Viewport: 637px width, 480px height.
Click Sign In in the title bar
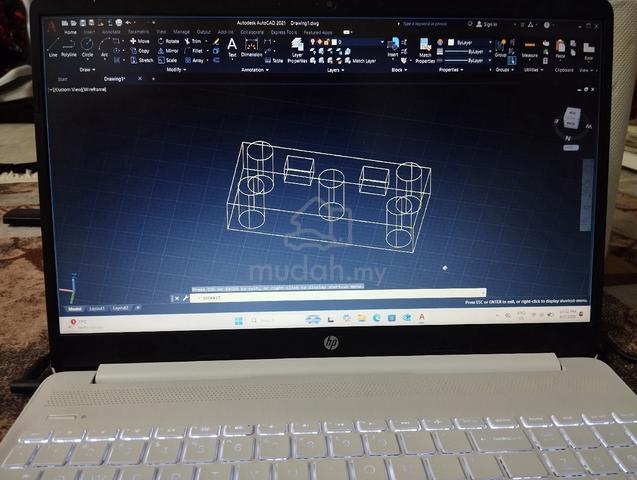[487, 24]
